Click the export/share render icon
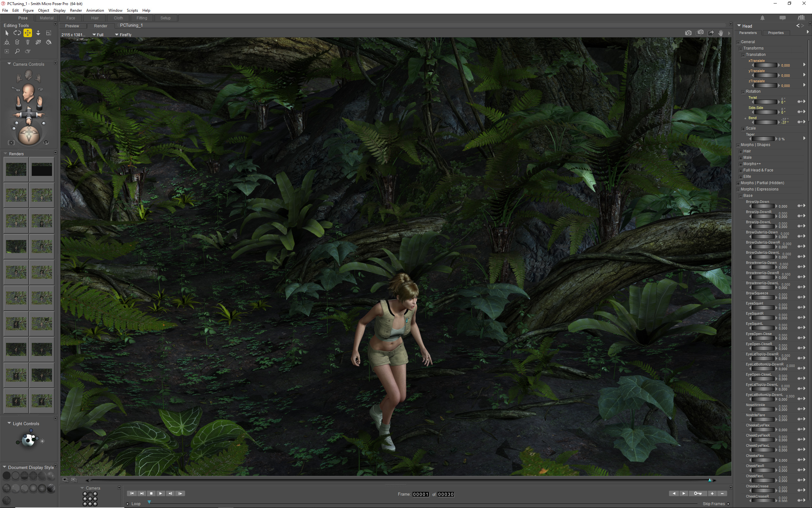The image size is (812, 508). point(711,33)
